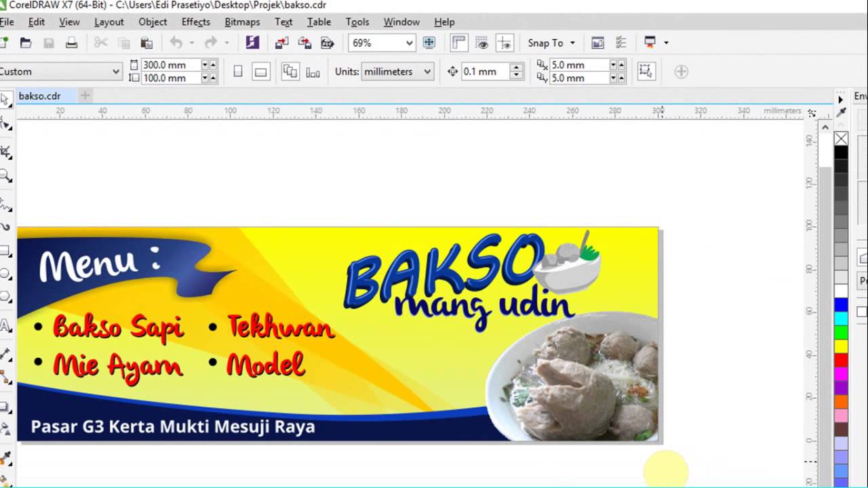Open the View menu

pyautogui.click(x=69, y=22)
